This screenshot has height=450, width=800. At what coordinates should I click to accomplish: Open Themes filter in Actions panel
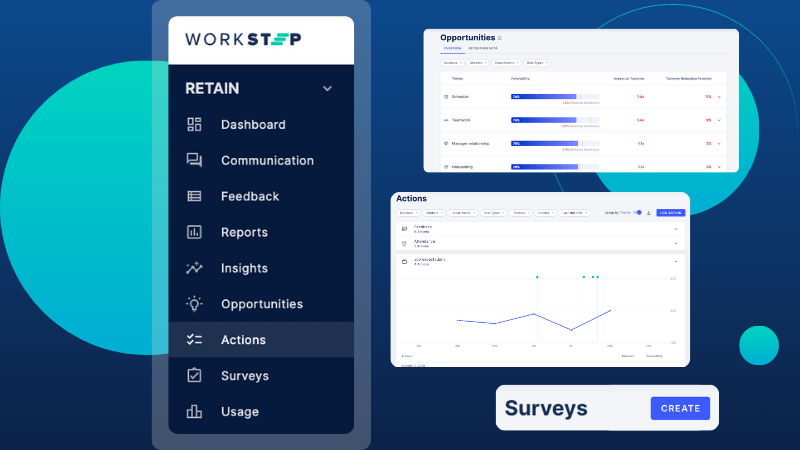click(x=520, y=213)
